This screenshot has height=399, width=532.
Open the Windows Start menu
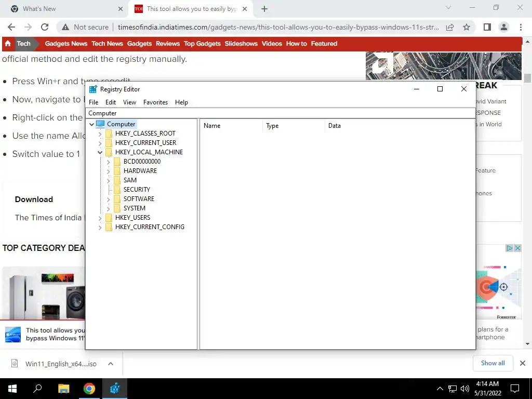pyautogui.click(x=12, y=389)
